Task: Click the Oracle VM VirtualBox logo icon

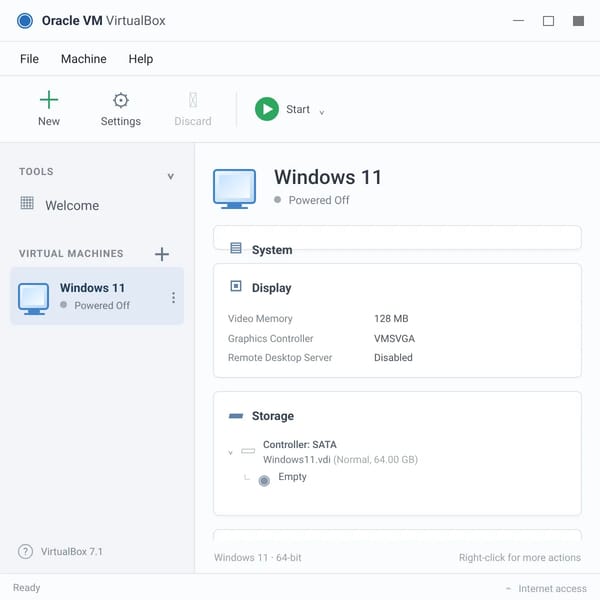Action: point(25,21)
